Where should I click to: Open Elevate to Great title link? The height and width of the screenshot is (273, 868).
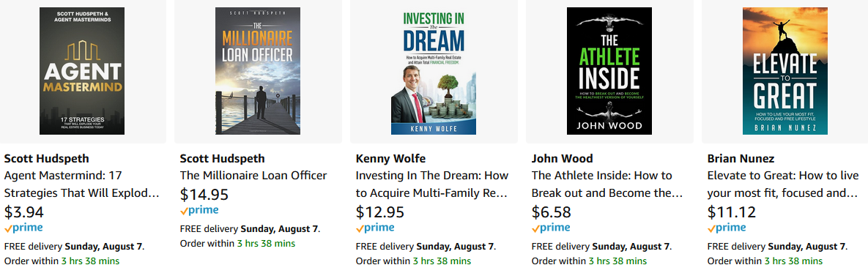pyautogui.click(x=783, y=184)
